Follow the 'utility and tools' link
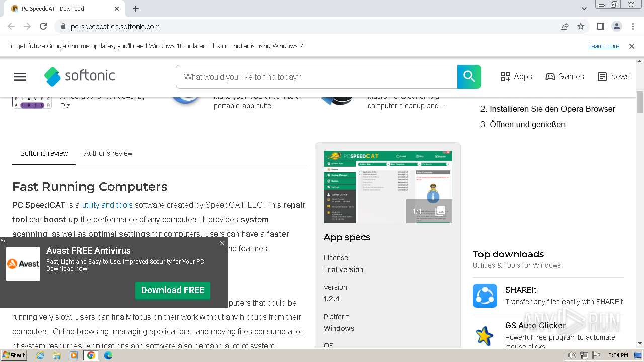Image resolution: width=644 pixels, height=362 pixels. coord(107,205)
